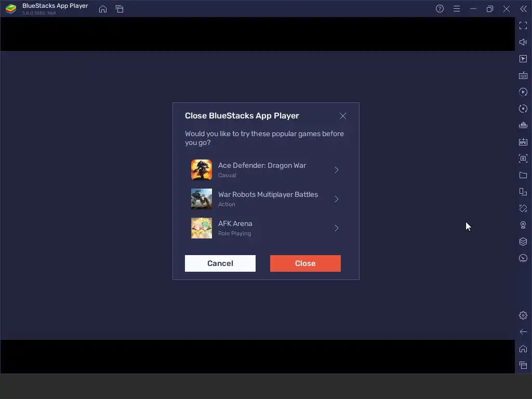
Task: Click the sync operations circular icon
Action: (523, 109)
